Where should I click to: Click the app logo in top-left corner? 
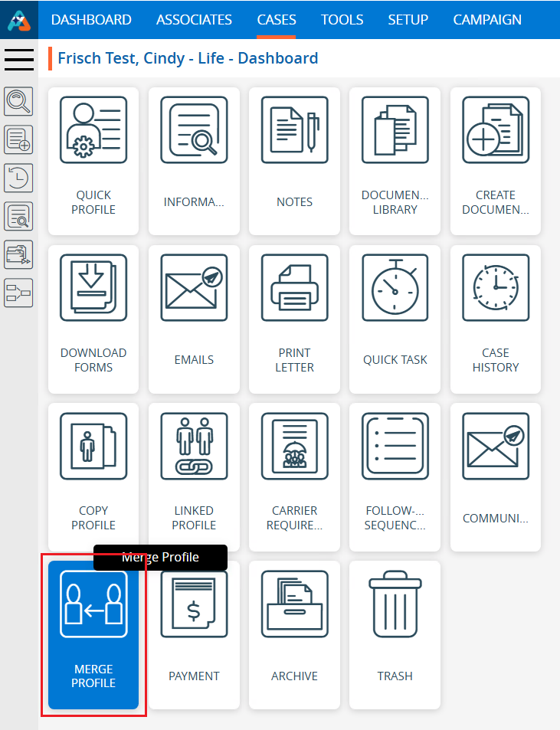pyautogui.click(x=19, y=20)
